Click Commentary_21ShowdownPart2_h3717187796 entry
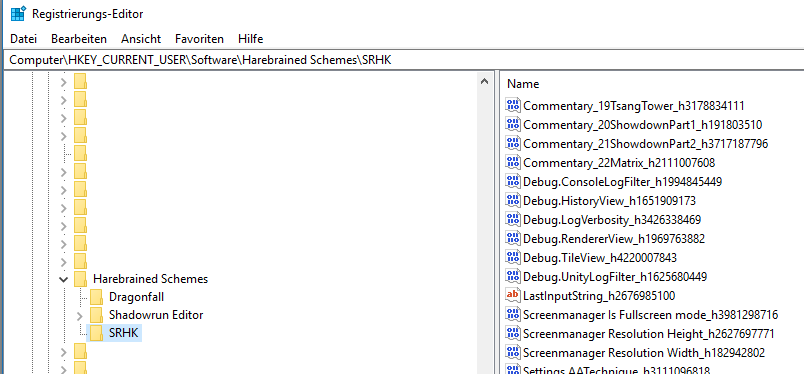 click(646, 144)
